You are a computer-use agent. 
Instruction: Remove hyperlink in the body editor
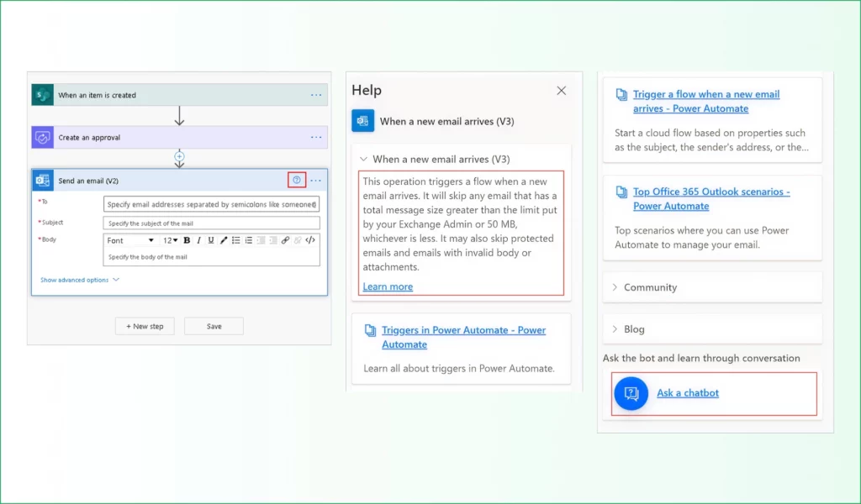(298, 240)
